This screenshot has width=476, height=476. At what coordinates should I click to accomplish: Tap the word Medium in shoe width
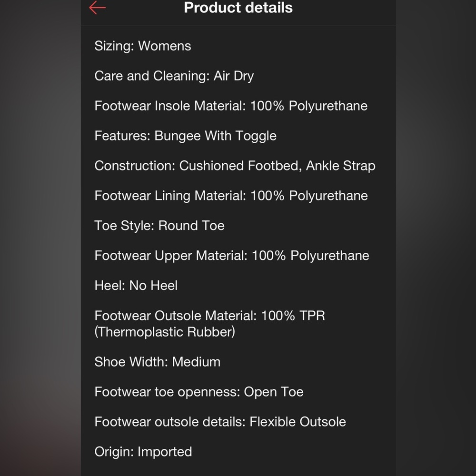coord(196,362)
